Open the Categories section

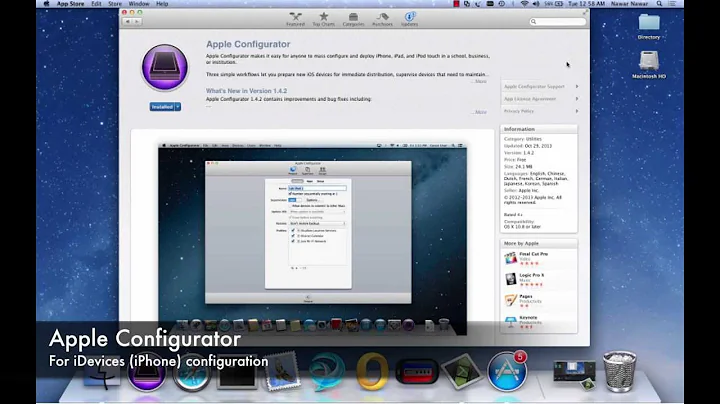353,19
